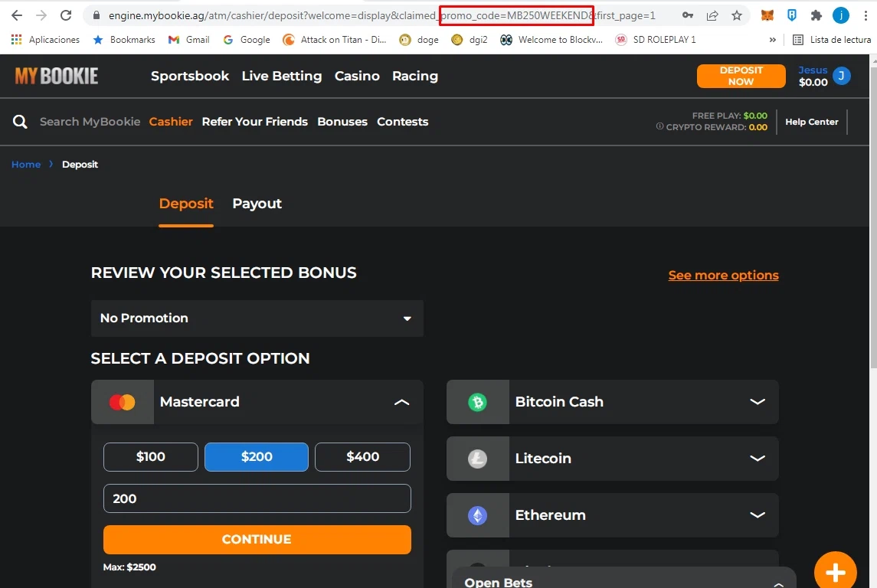Open the dgi2 bookmark
877x588 pixels.
[x=470, y=40]
